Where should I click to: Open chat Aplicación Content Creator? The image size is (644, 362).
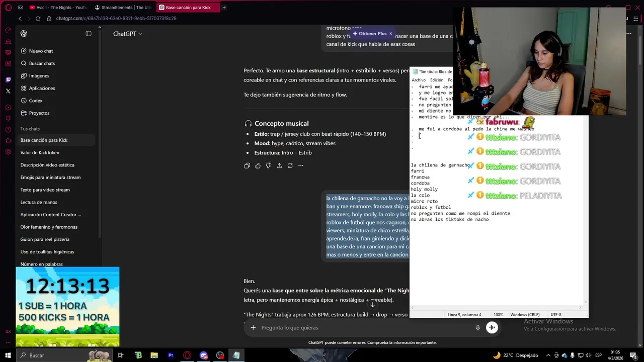point(50,215)
